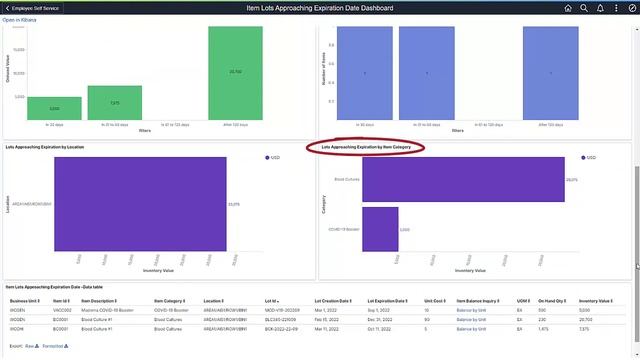Image resolution: width=640 pixels, height=360 pixels.
Task: Sort table by Item Id column
Action: click(61, 301)
